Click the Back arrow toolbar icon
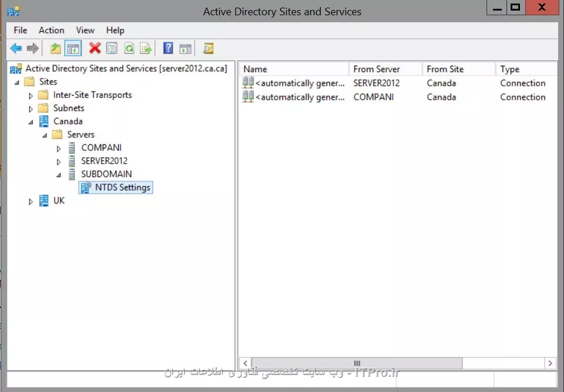The width and height of the screenshot is (564, 392). (x=16, y=48)
